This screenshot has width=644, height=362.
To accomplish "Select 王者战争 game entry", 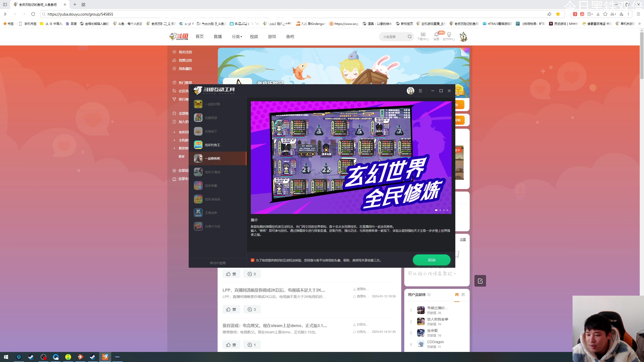I will tap(218, 213).
